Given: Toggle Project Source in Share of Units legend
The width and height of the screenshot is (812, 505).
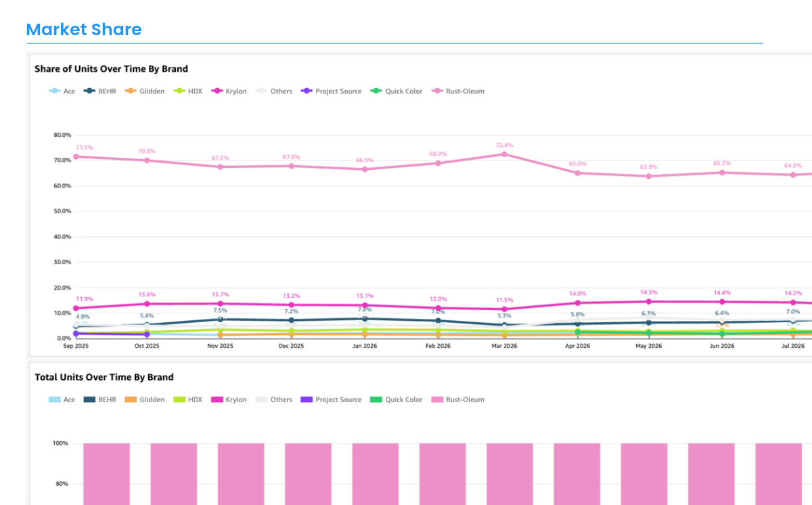Looking at the screenshot, I should click(x=332, y=91).
